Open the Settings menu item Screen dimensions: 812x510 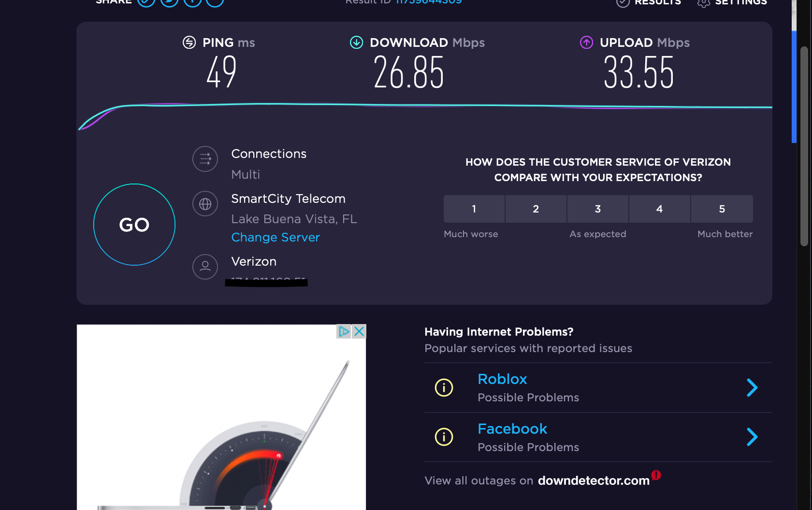732,2
